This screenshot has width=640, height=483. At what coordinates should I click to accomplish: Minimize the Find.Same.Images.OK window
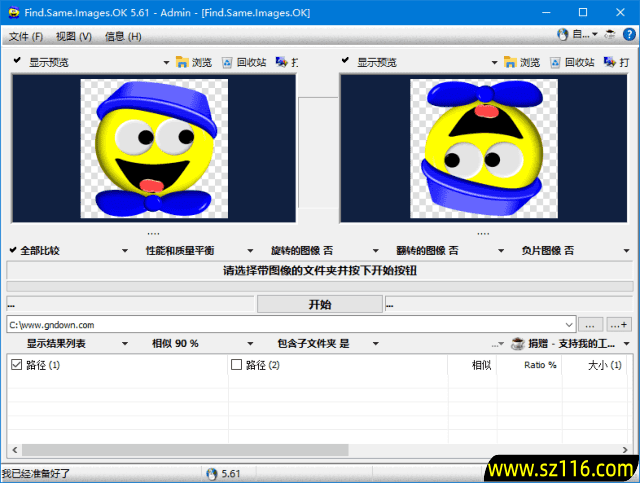pyautogui.click(x=546, y=12)
